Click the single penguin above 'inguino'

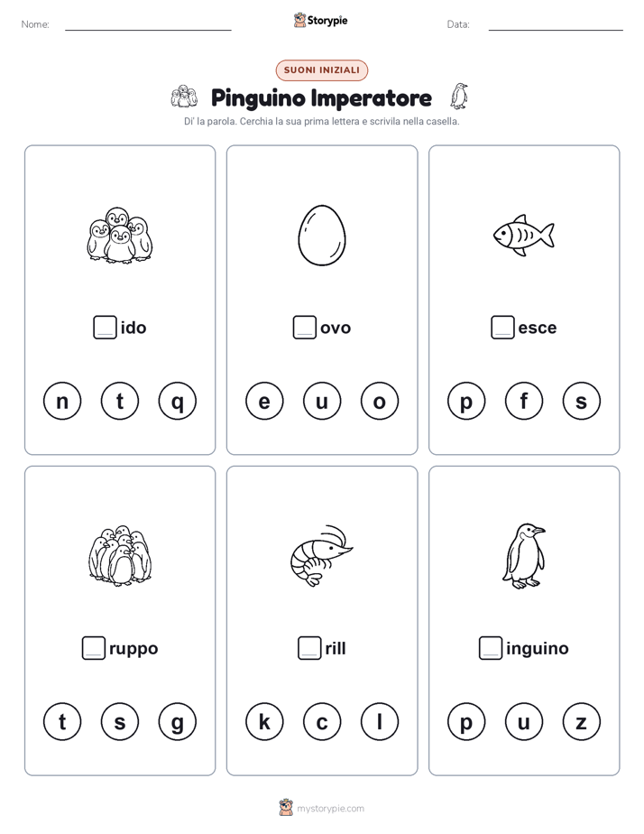coord(524,556)
